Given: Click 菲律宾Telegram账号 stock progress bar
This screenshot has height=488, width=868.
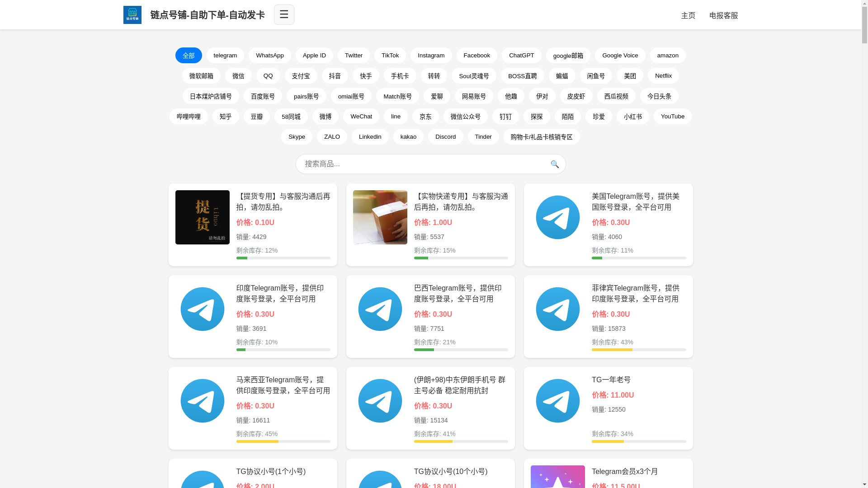Looking at the screenshot, I should [639, 350].
